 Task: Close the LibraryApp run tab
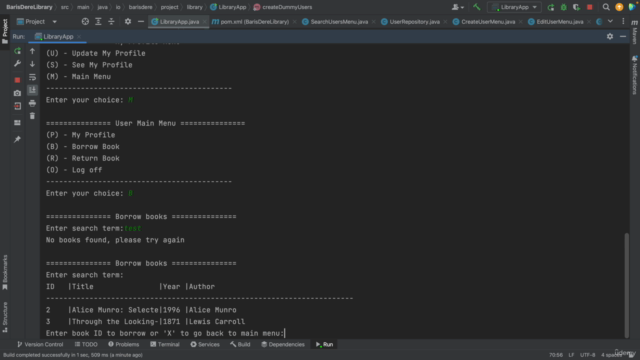click(79, 37)
